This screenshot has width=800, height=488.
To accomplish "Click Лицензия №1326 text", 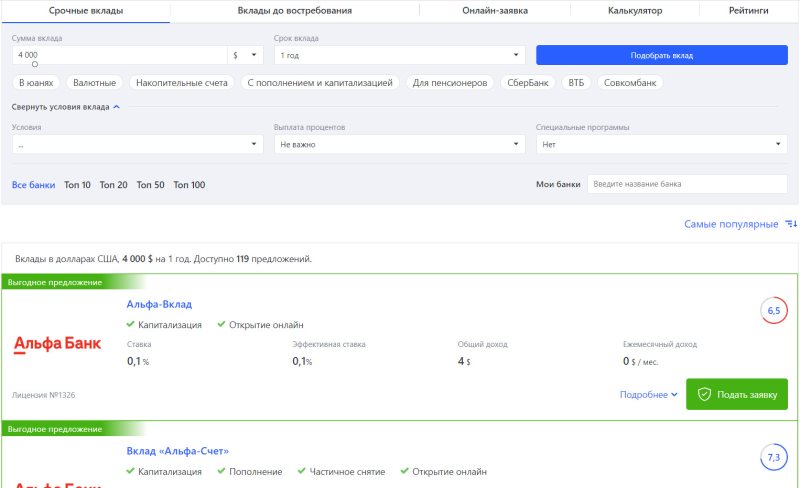I will [43, 395].
